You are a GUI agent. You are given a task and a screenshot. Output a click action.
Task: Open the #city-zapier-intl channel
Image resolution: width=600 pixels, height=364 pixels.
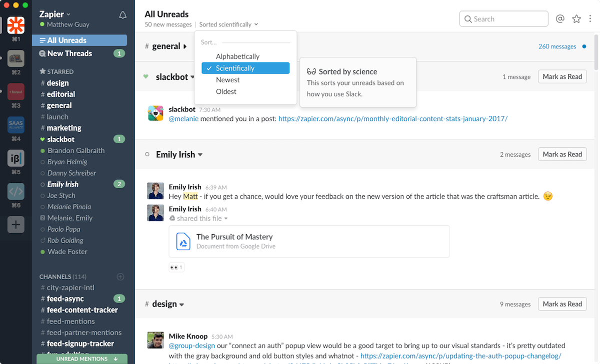(67, 288)
